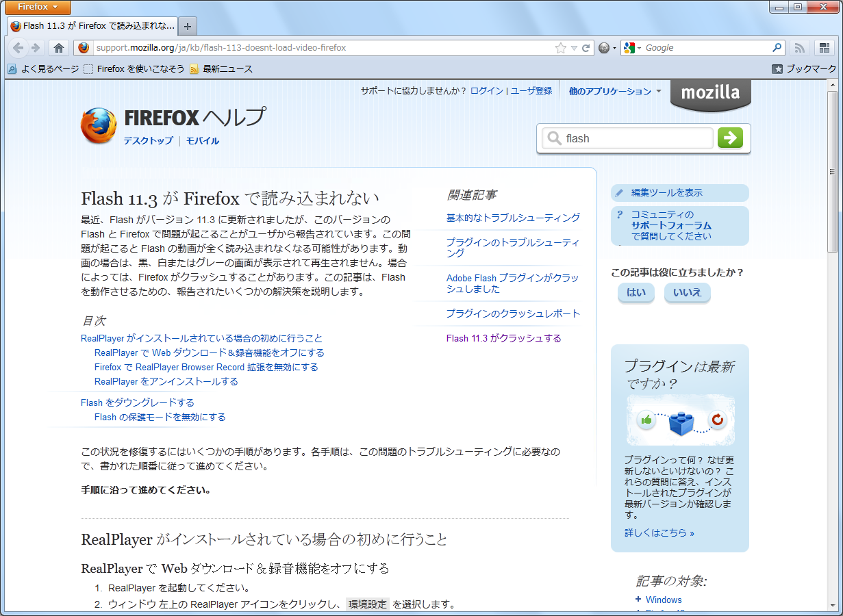This screenshot has width=843, height=616.
Task: Open プラグインのトラブルシューティング related article
Action: click(x=513, y=248)
